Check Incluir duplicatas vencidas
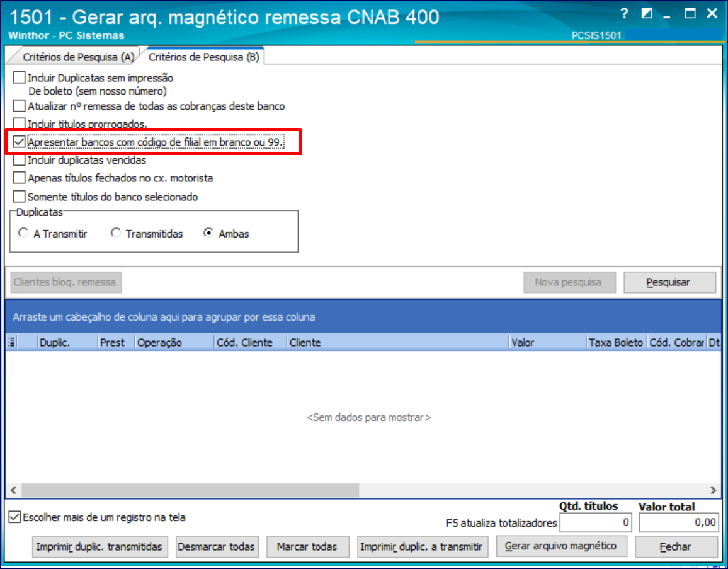The width and height of the screenshot is (728, 569). (19, 160)
